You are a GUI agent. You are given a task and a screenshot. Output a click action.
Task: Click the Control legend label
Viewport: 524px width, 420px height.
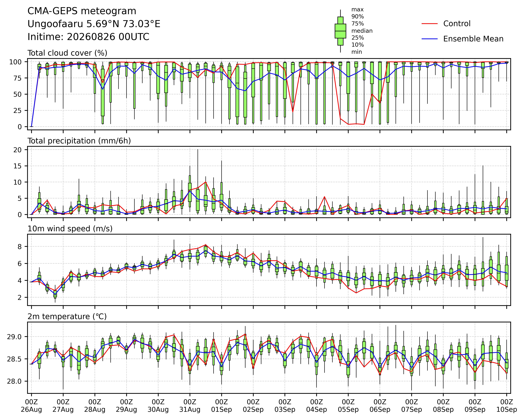[457, 24]
